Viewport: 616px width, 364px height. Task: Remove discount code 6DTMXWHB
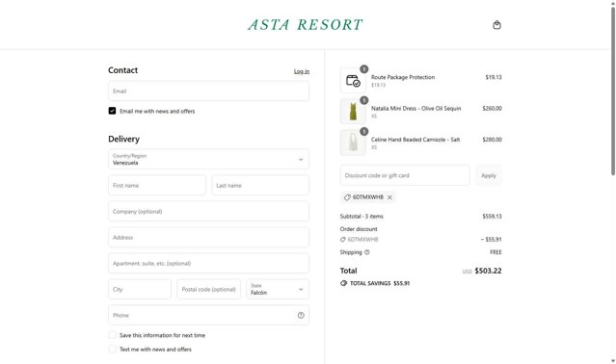coord(389,197)
